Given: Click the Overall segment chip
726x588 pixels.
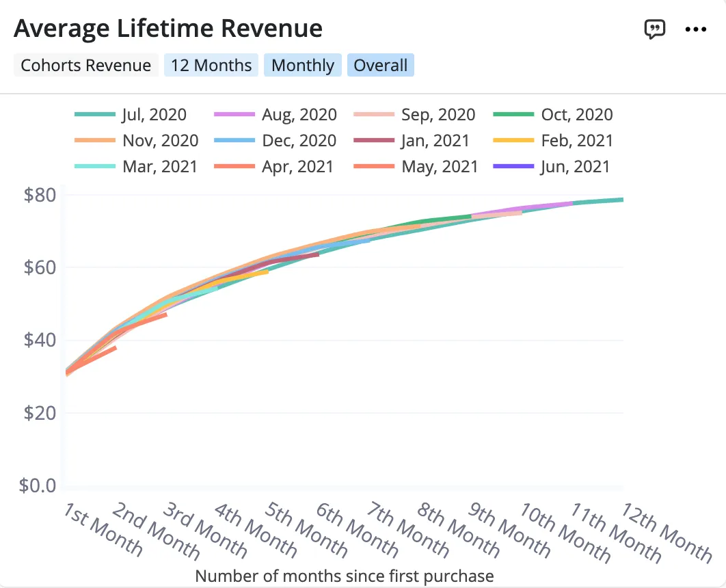Looking at the screenshot, I should click(x=381, y=65).
